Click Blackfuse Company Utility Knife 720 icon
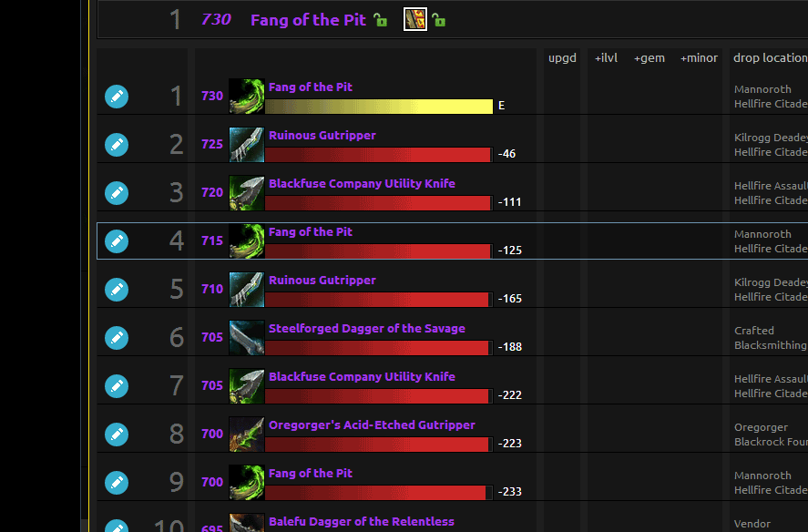 tap(247, 193)
